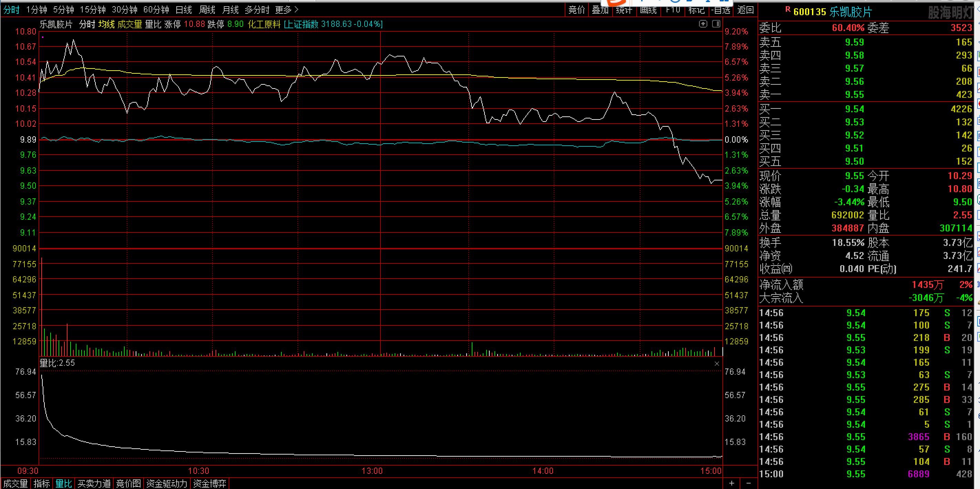This screenshot has height=489, width=980.
Task: Click the PE(动) value 241.7
Action: (960, 269)
